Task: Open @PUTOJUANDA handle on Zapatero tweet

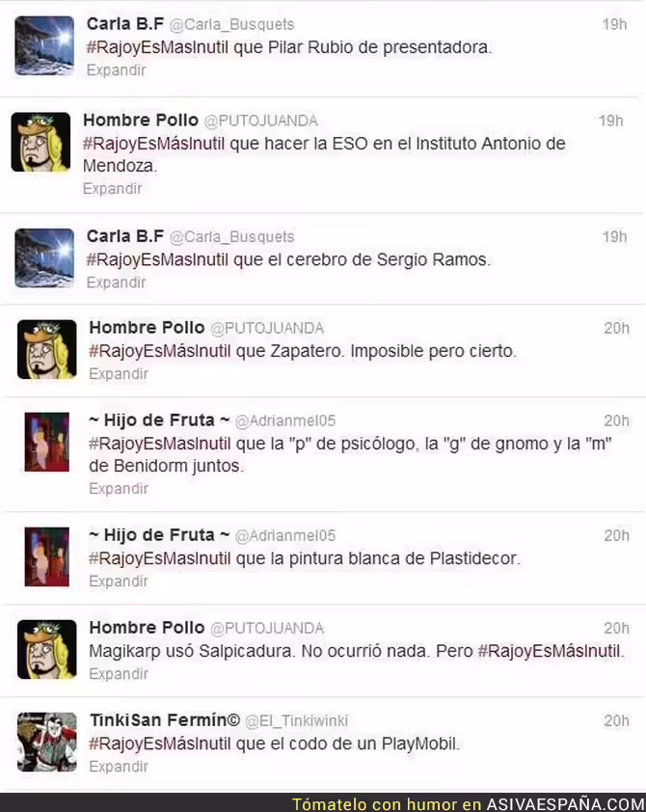Action: [x=267, y=328]
